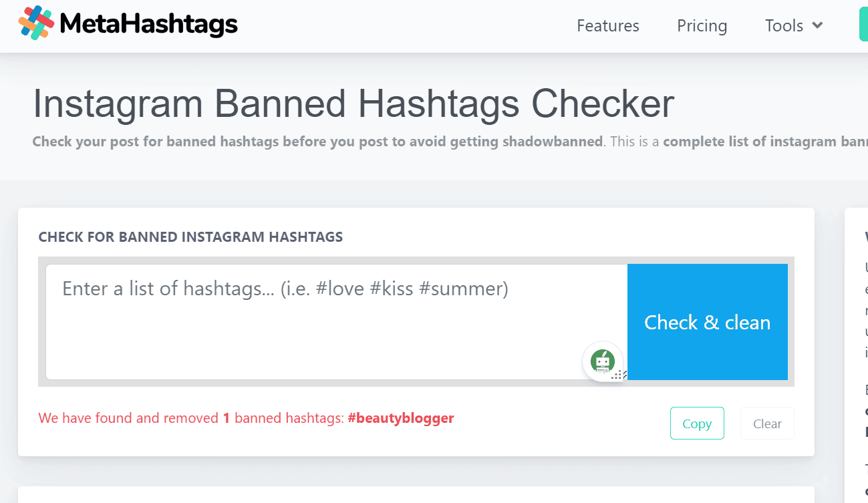Focus the hashtags list text area

[337, 322]
